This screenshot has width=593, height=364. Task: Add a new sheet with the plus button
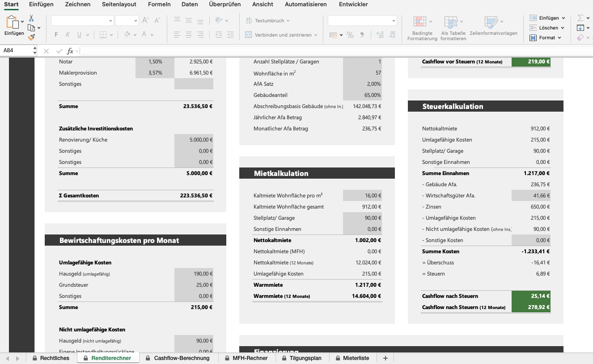click(x=385, y=358)
